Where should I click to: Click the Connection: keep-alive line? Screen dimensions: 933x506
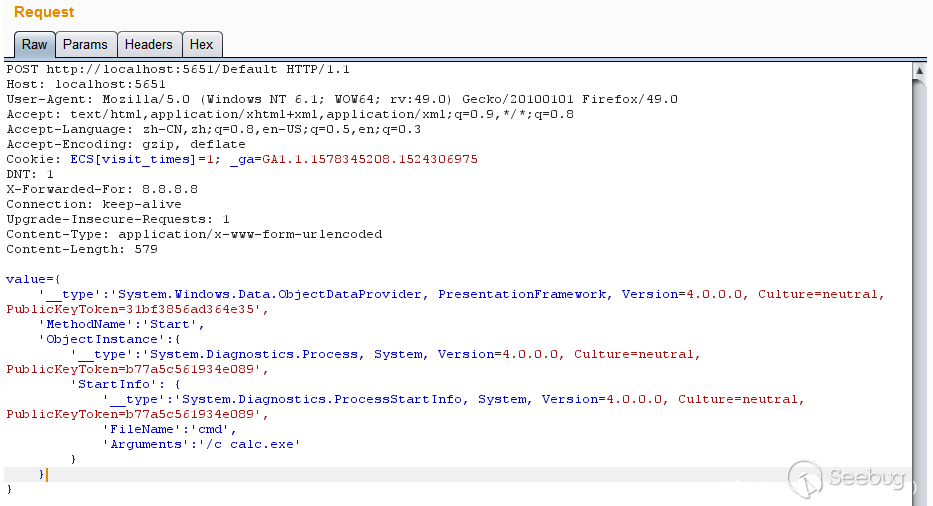pos(93,204)
